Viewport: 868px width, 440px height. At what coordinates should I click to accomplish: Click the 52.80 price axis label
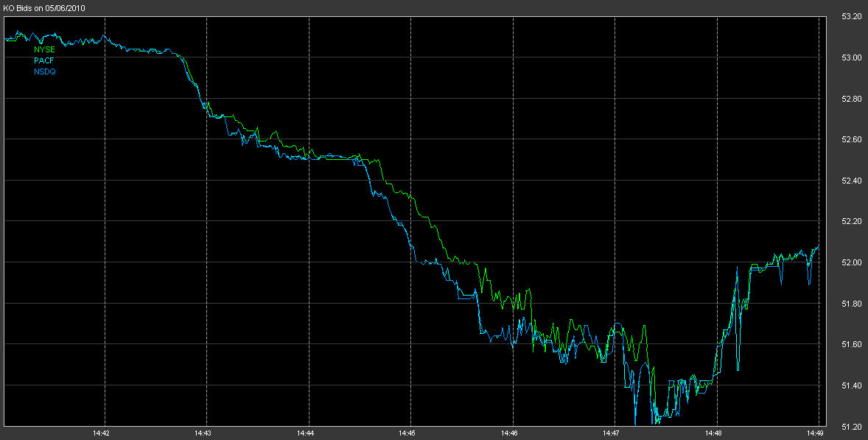[851, 99]
